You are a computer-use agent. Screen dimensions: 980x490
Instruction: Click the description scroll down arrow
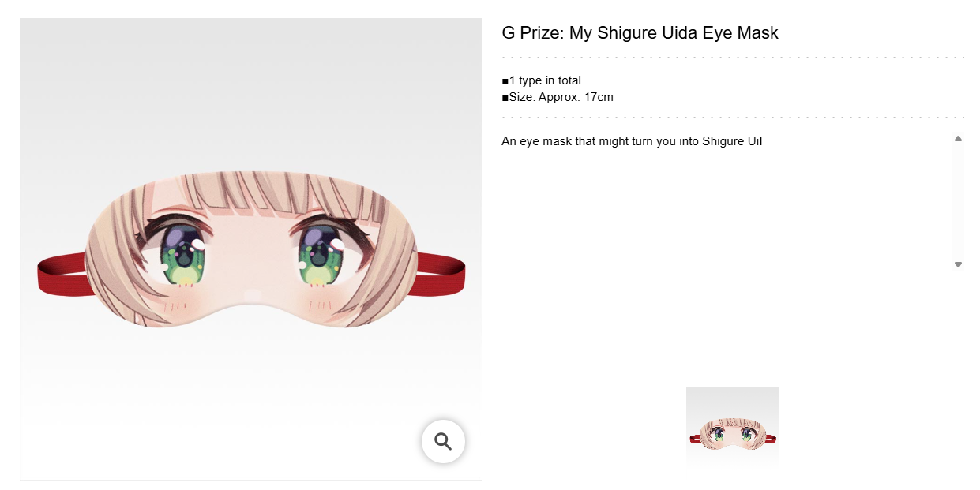pos(958,264)
